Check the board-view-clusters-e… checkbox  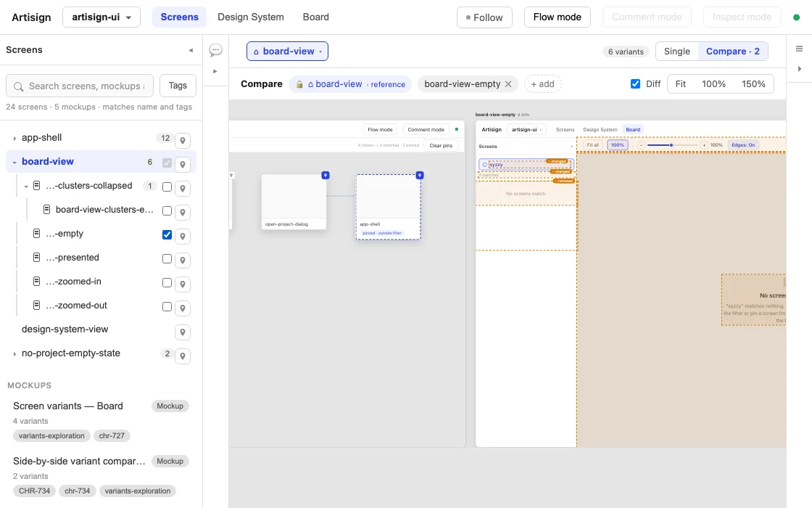click(167, 210)
